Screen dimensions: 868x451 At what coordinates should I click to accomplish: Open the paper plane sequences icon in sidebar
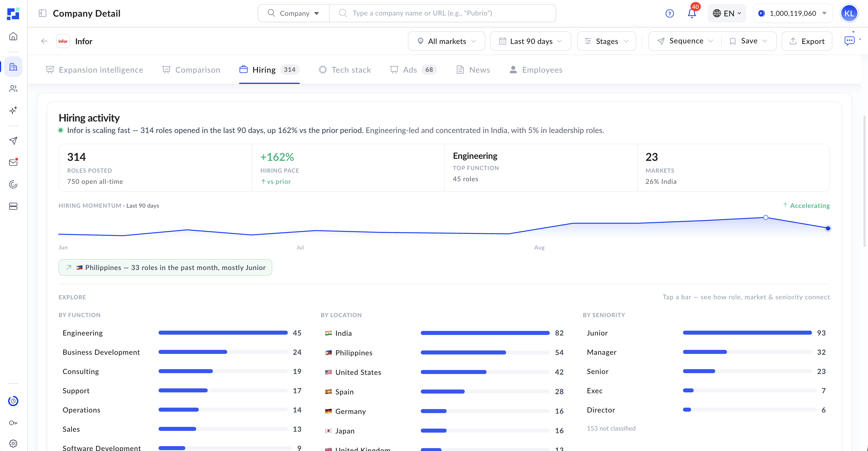point(13,141)
